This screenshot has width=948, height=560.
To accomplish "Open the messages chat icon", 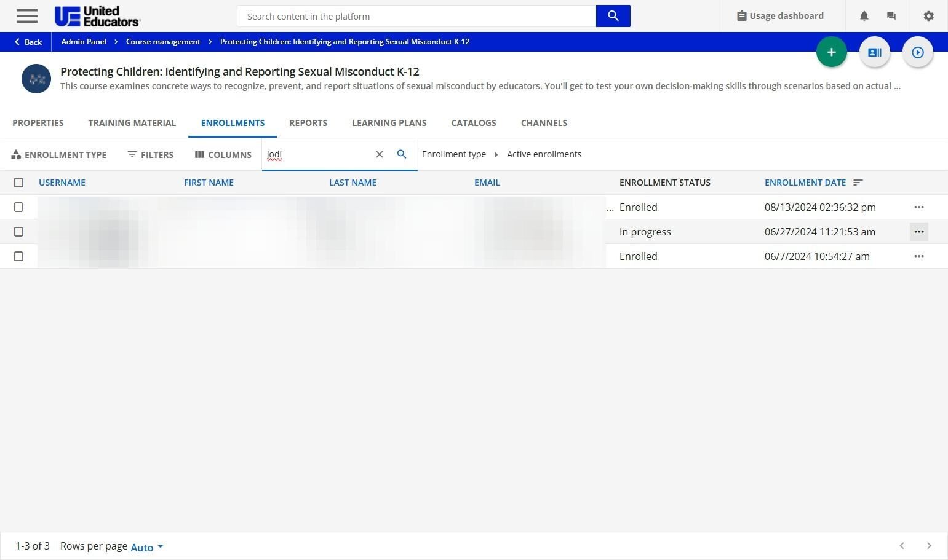I will (x=891, y=16).
